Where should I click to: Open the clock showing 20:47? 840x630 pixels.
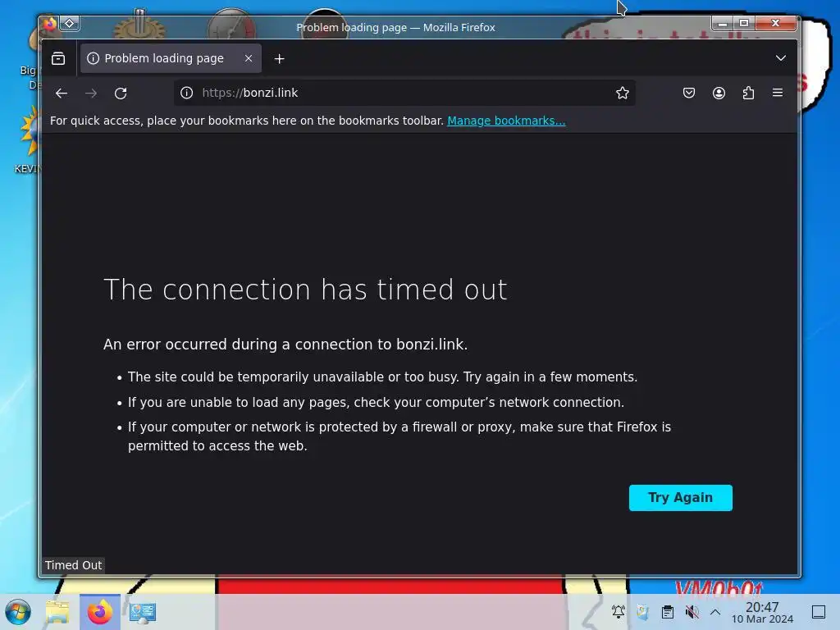coord(762,612)
